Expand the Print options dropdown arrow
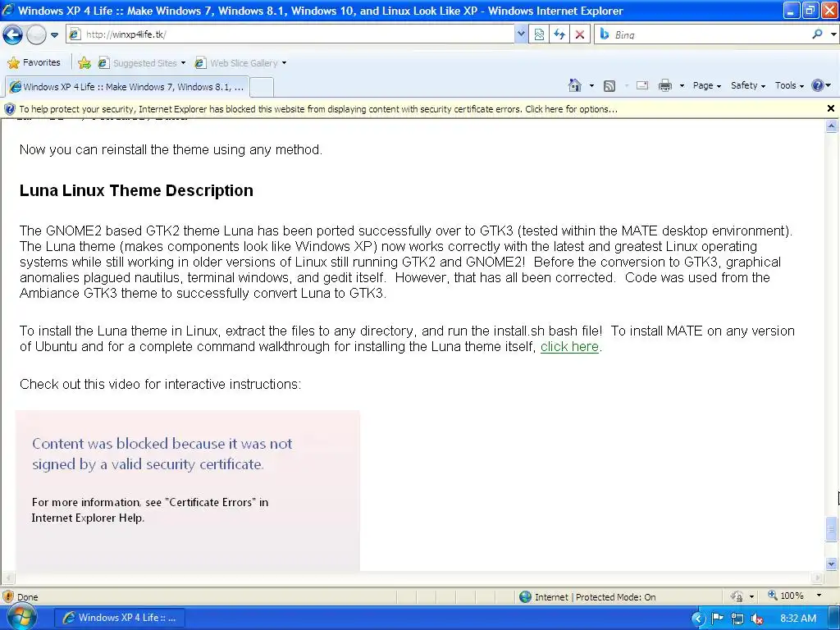840x630 pixels. [682, 85]
